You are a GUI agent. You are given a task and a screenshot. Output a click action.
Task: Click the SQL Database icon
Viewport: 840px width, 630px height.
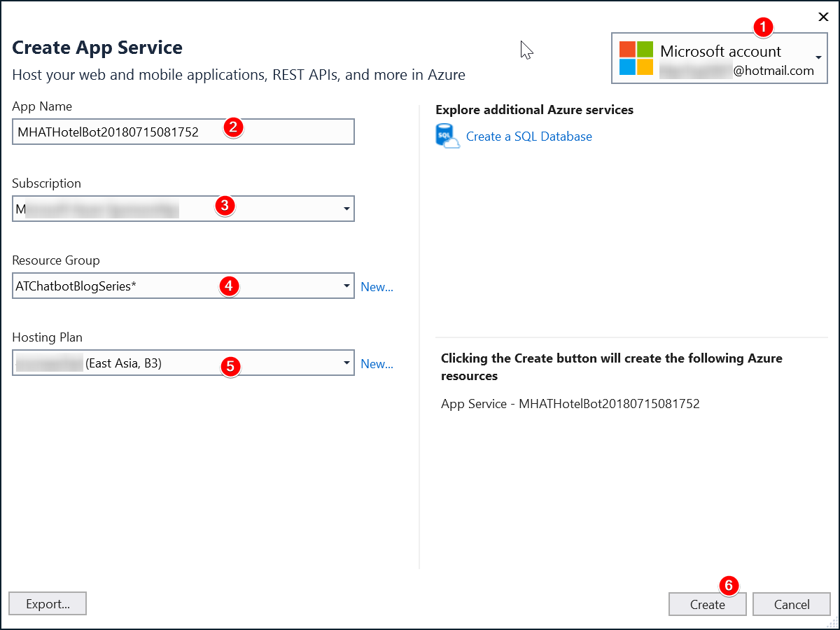447,136
